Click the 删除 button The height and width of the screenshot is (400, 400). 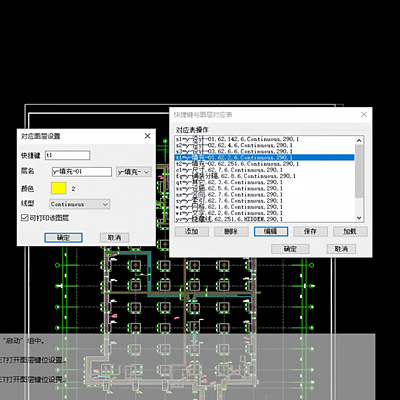[x=231, y=231]
